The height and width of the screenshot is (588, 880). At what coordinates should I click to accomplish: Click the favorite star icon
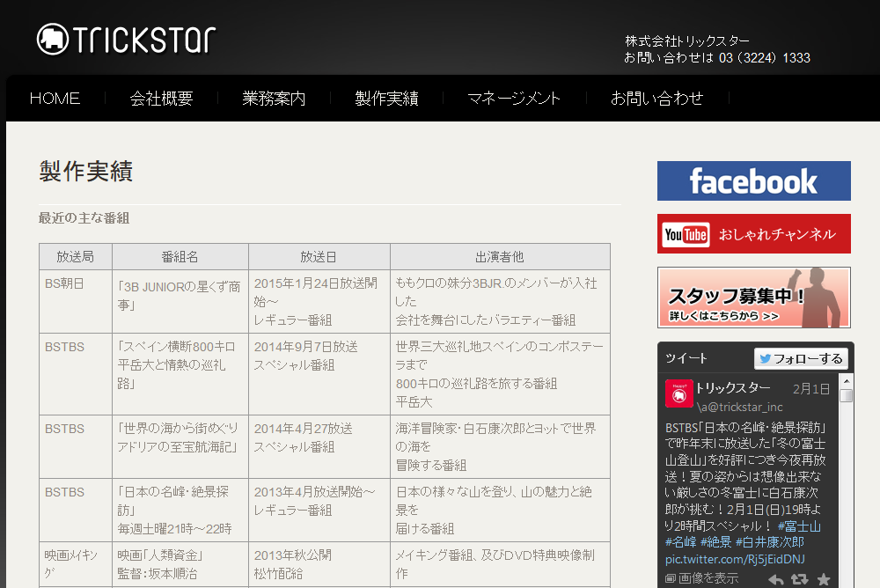point(824,579)
